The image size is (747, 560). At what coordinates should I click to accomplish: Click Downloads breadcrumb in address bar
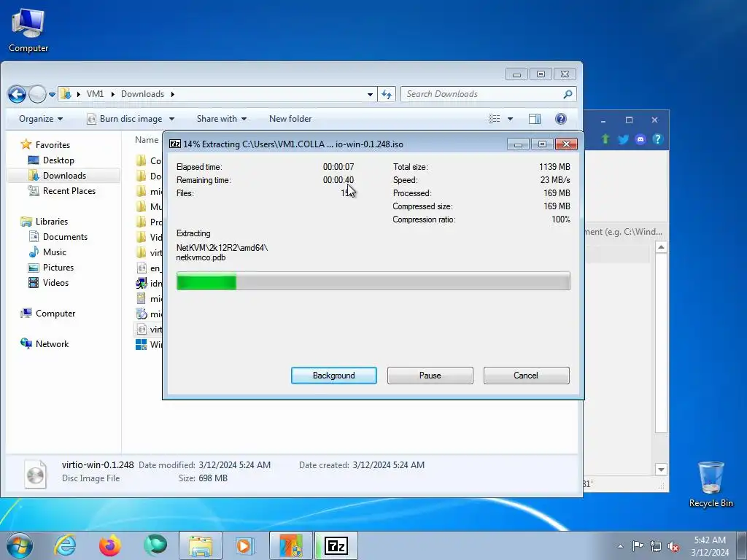pyautogui.click(x=142, y=94)
